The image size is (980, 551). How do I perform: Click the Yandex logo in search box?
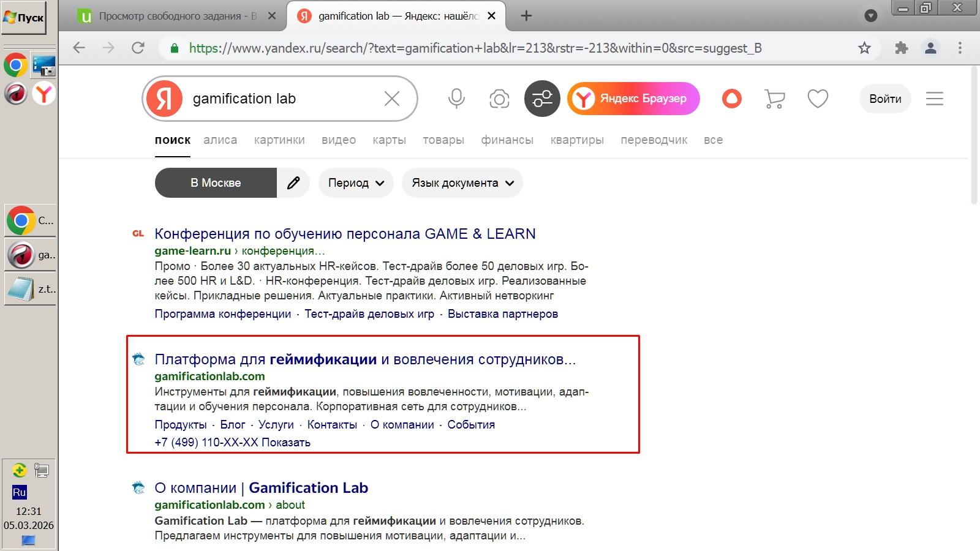coord(164,99)
